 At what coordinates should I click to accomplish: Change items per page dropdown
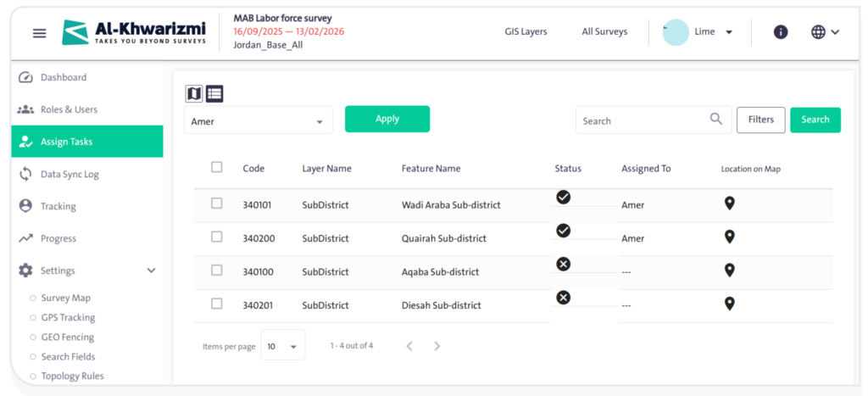tap(283, 346)
